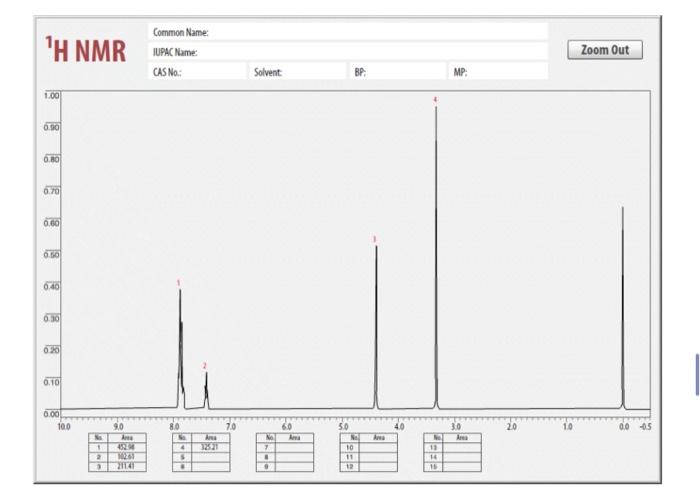Click the empty area cell for peak 5
The height and width of the screenshot is (499, 700).
pos(211,457)
